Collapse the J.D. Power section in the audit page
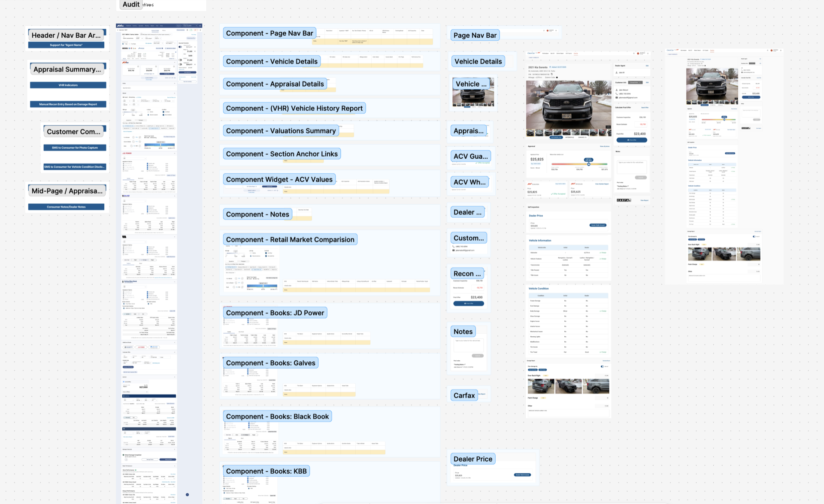 pyautogui.click(x=175, y=153)
